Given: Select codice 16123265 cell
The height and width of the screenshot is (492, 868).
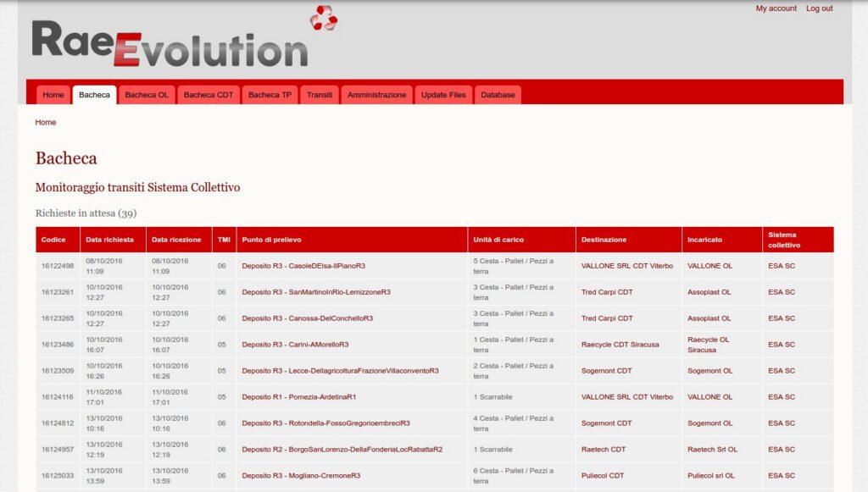Looking at the screenshot, I should click(x=58, y=318).
